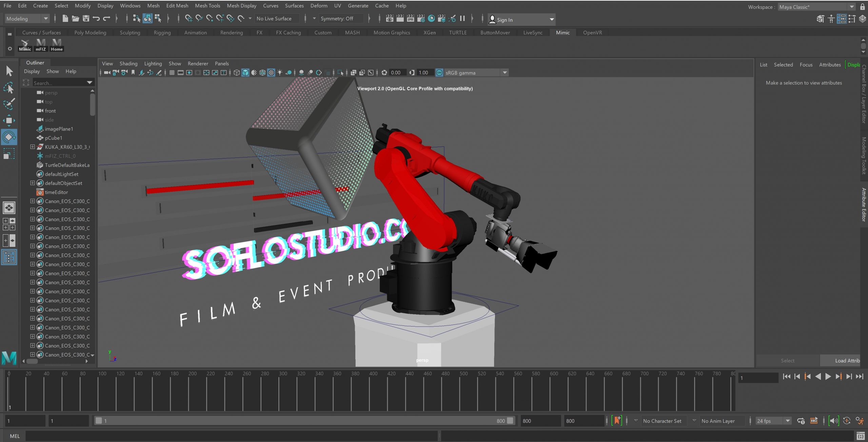
Task: Toggle smooth shade all
Action: click(245, 73)
